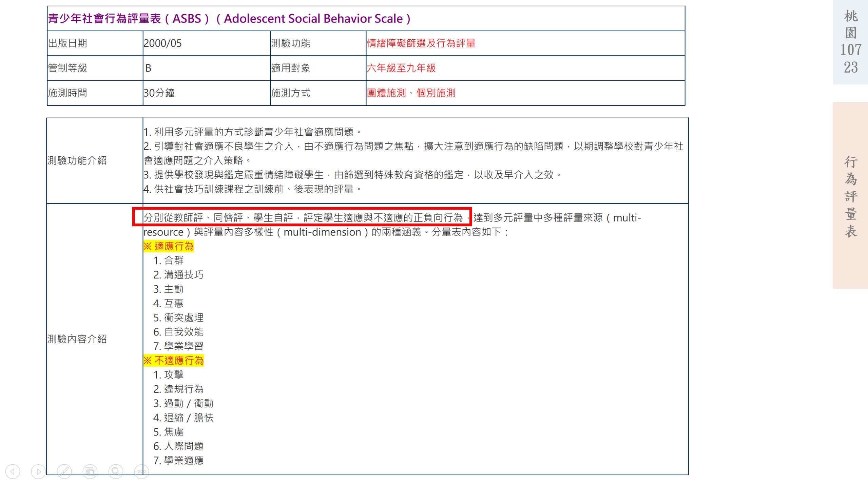The width and height of the screenshot is (868, 482).
Task: Open more slideshow options menu
Action: tap(141, 471)
